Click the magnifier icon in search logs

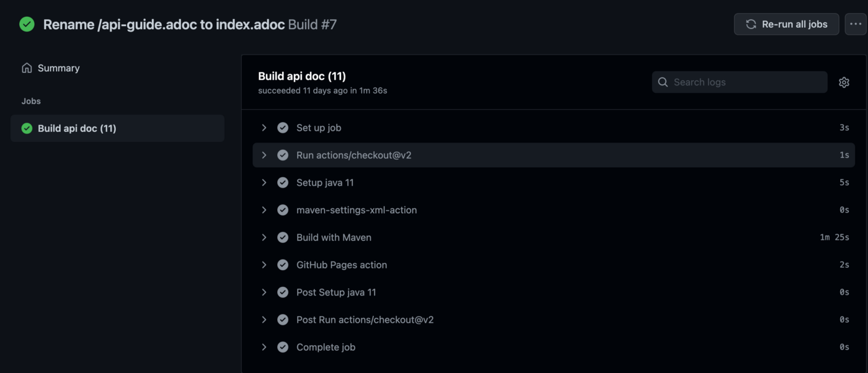(663, 82)
